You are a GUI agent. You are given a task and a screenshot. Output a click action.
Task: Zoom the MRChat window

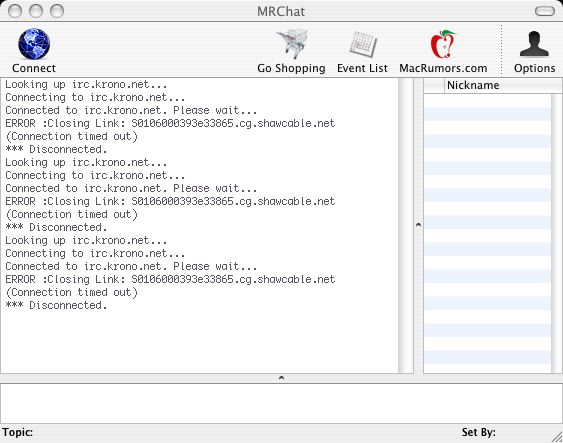57,11
